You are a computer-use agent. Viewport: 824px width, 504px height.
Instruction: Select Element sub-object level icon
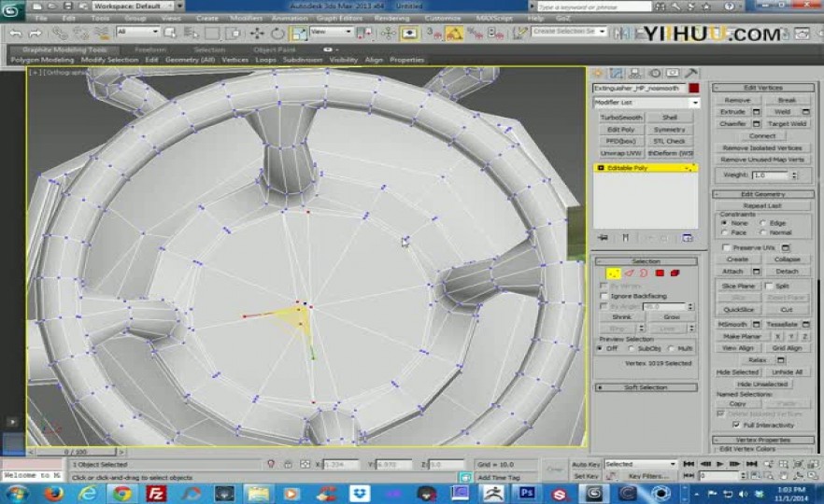coord(675,273)
